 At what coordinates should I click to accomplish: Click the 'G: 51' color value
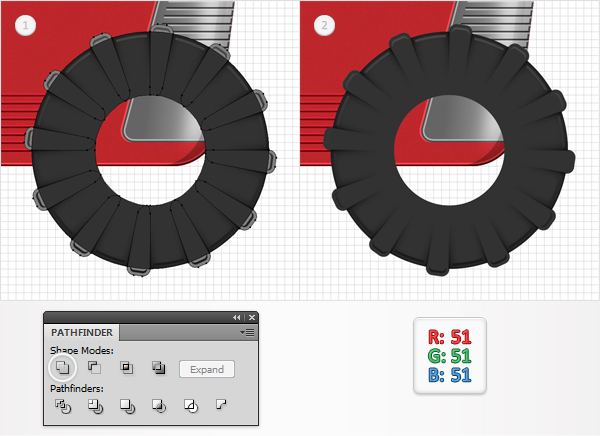(450, 356)
